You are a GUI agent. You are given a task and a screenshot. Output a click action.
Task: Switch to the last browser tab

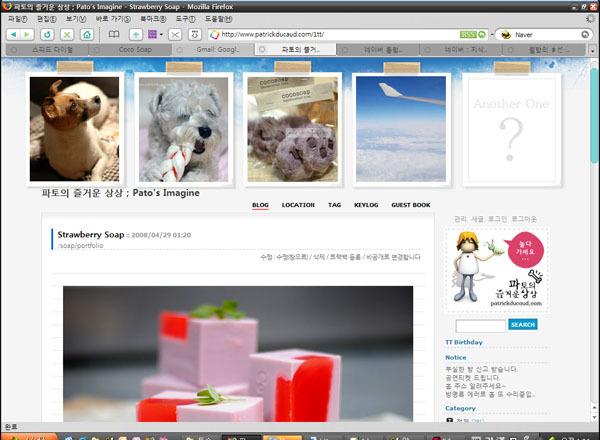click(544, 49)
